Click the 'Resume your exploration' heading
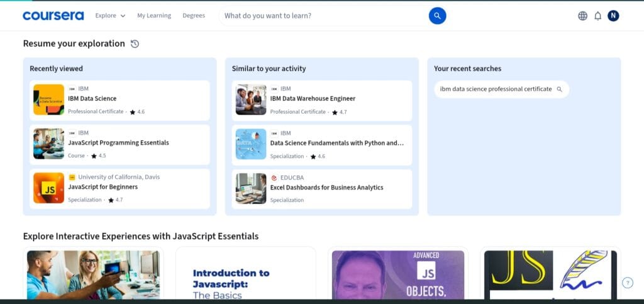Image resolution: width=644 pixels, height=304 pixels. tap(74, 43)
